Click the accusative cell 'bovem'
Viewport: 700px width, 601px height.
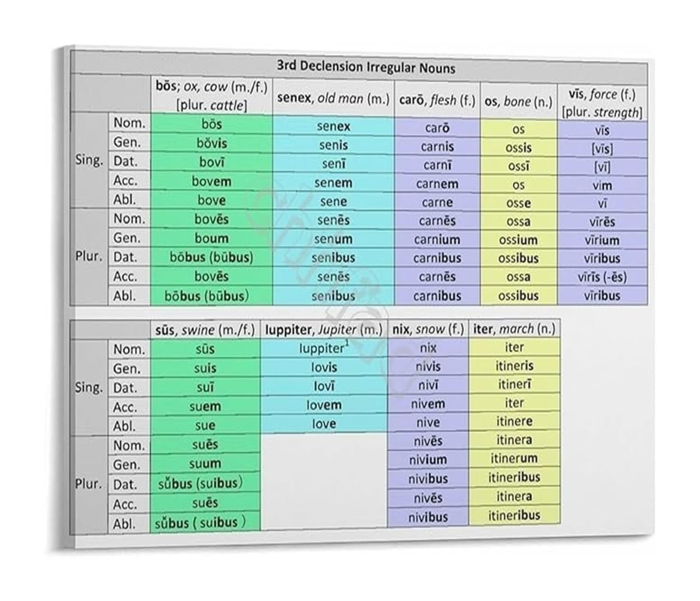click(211, 181)
